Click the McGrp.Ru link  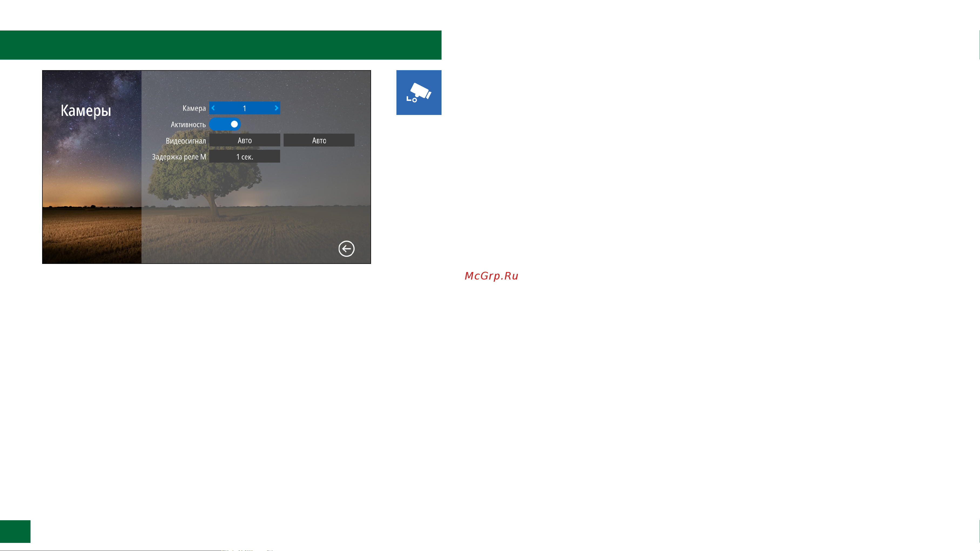point(491,276)
